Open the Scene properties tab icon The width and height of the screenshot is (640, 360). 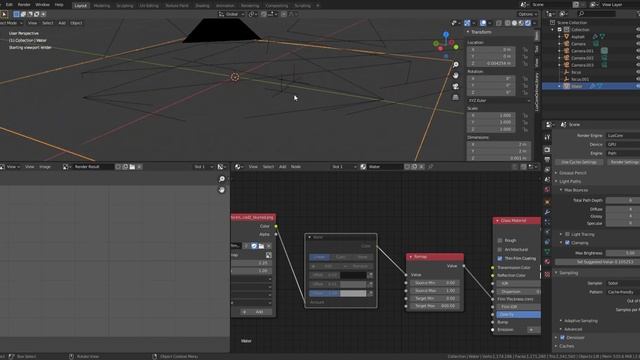click(547, 180)
